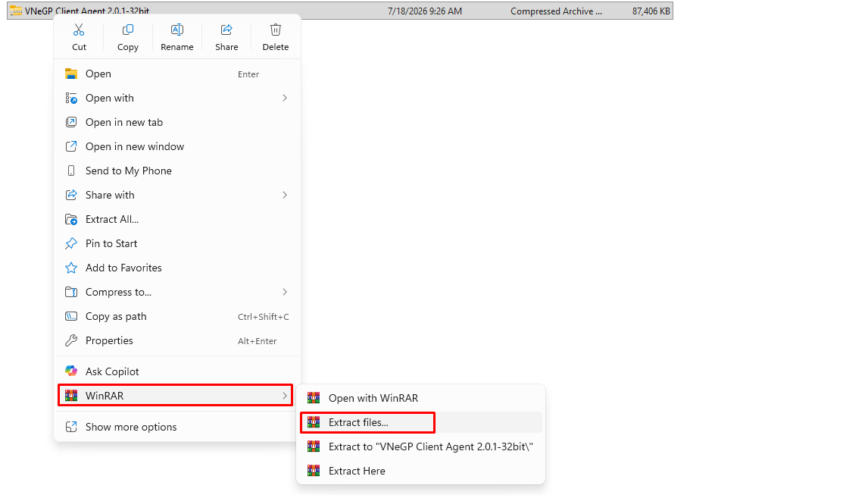
Task: Select Open with WinRAR
Action: [420, 398]
